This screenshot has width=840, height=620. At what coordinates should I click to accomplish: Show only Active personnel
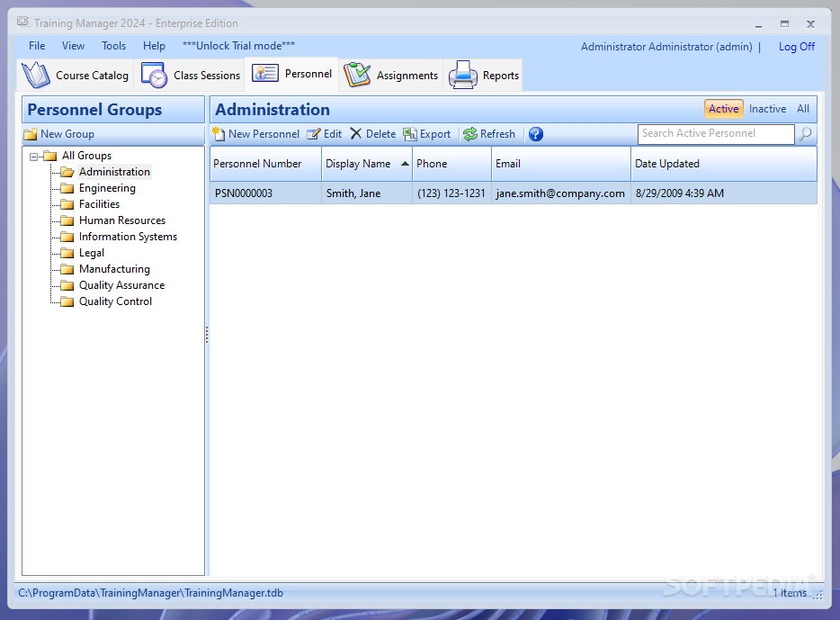click(723, 109)
